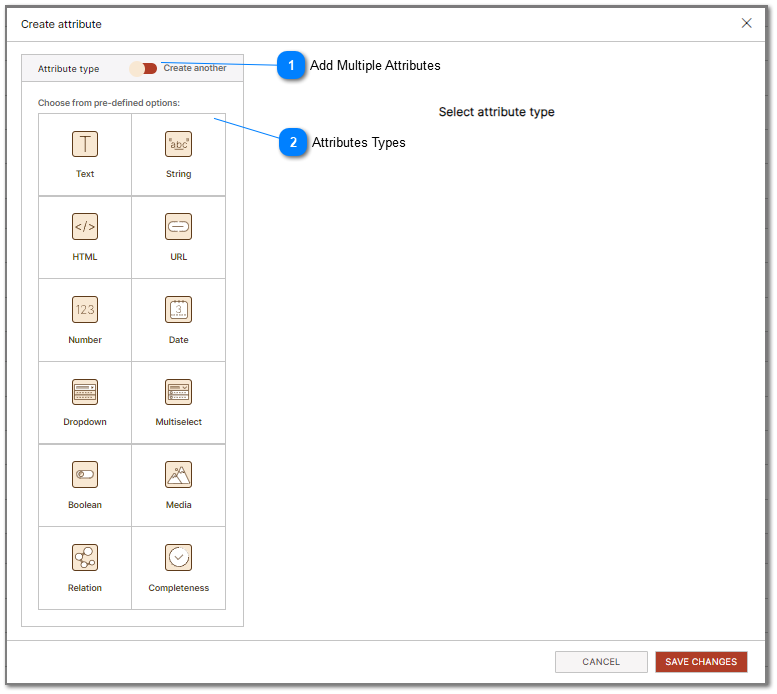This screenshot has height=694, width=777.
Task: Click the 'Attribute type' header label
Action: tap(68, 69)
